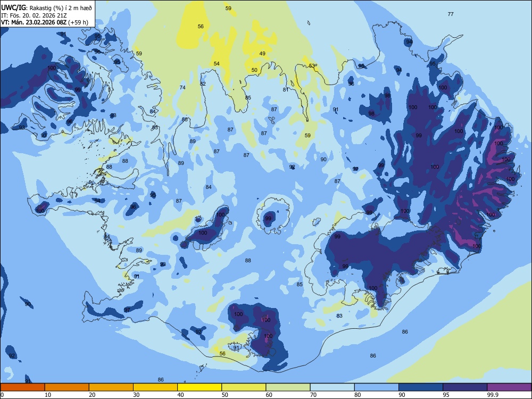This screenshot has height=399, width=532.
Task: Select the '49' humidity value on map
Action: pos(262,53)
